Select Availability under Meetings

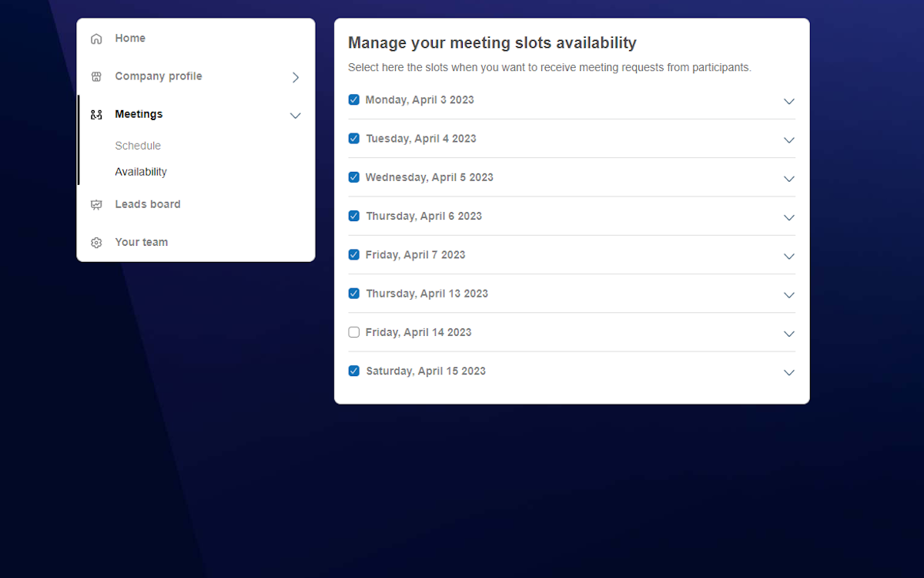[141, 171]
